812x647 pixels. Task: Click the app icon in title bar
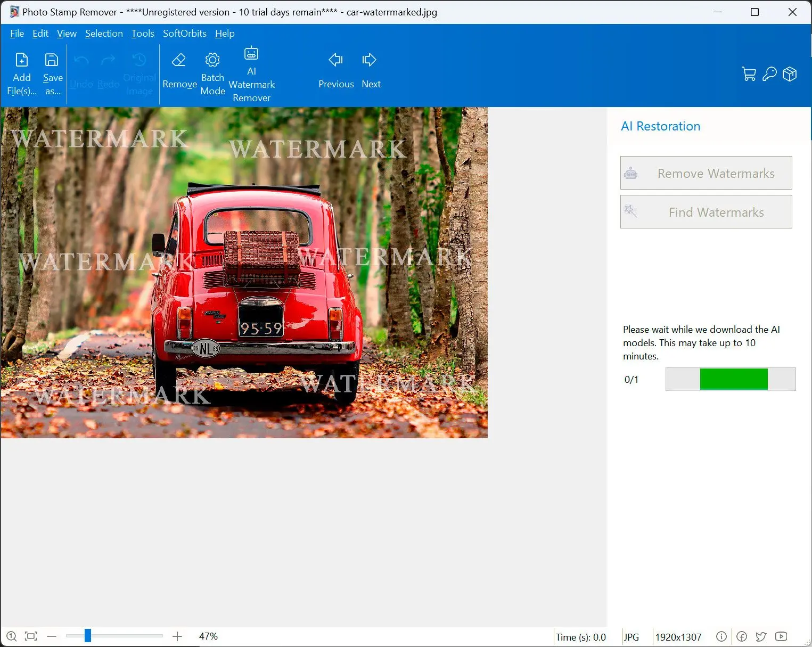14,12
